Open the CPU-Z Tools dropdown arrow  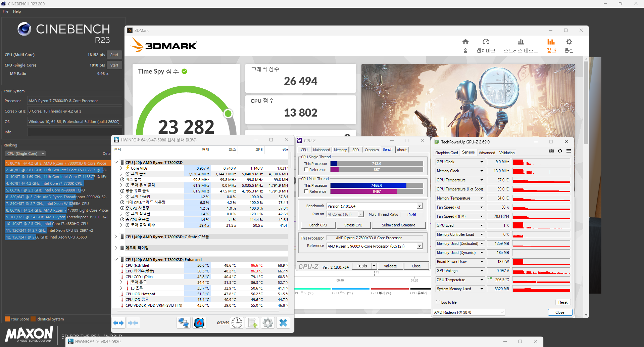click(x=374, y=266)
